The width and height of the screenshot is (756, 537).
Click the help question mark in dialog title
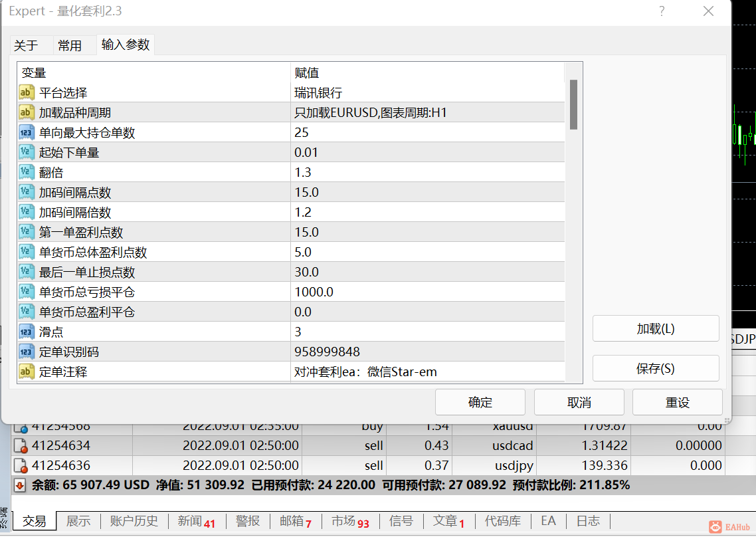[662, 11]
